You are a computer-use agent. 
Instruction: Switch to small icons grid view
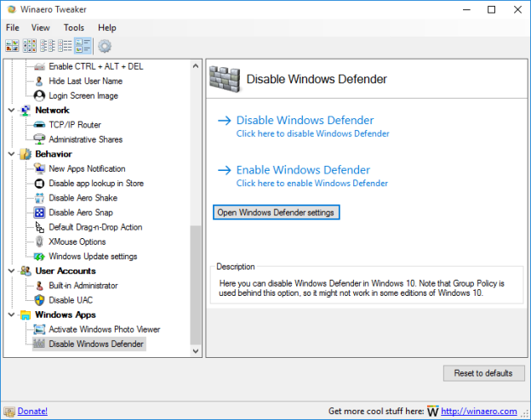[x=30, y=46]
